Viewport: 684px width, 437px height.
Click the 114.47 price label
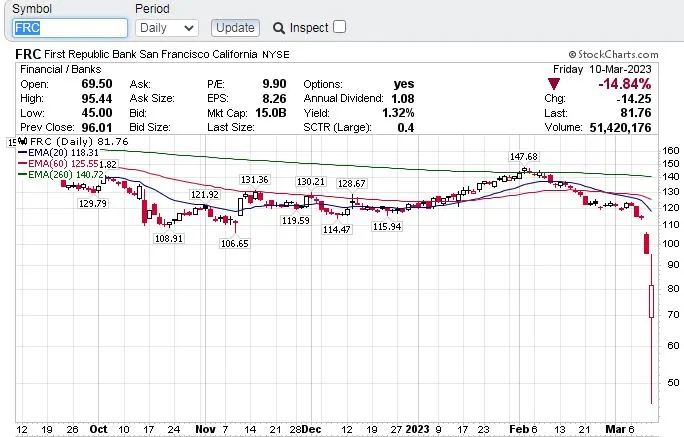pos(336,229)
